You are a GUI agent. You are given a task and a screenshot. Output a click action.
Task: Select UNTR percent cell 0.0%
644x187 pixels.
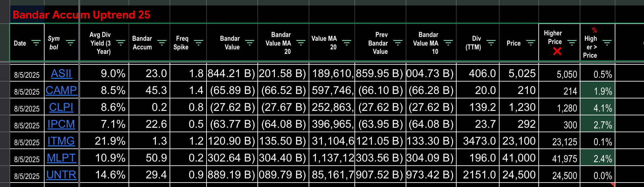pyautogui.click(x=598, y=175)
